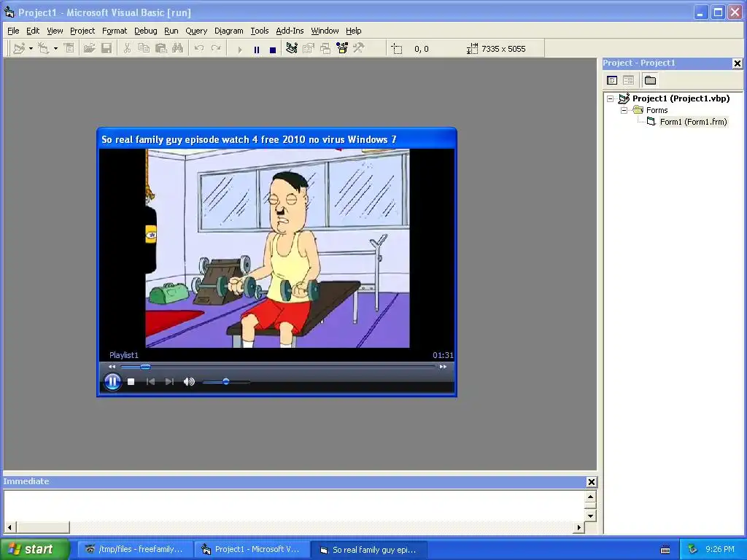The width and height of the screenshot is (747, 560).
Task: Stop the video in media player
Action: tap(131, 381)
